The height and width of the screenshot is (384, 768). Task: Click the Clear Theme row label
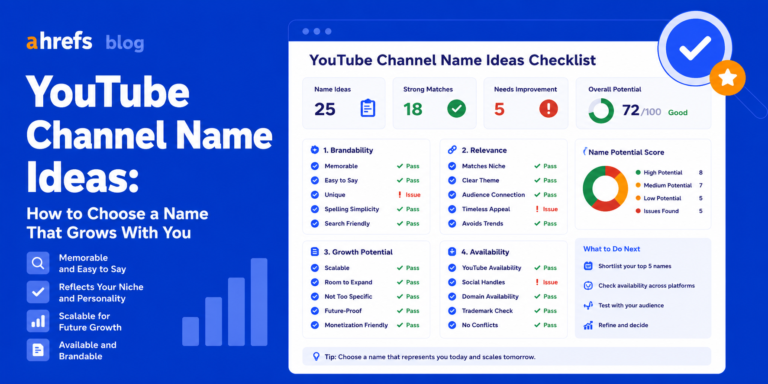click(480, 180)
